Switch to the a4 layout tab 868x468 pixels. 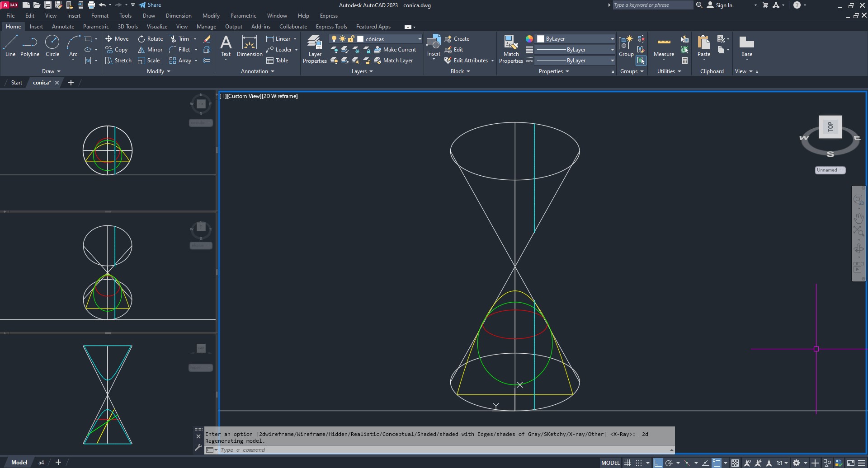pyautogui.click(x=41, y=463)
